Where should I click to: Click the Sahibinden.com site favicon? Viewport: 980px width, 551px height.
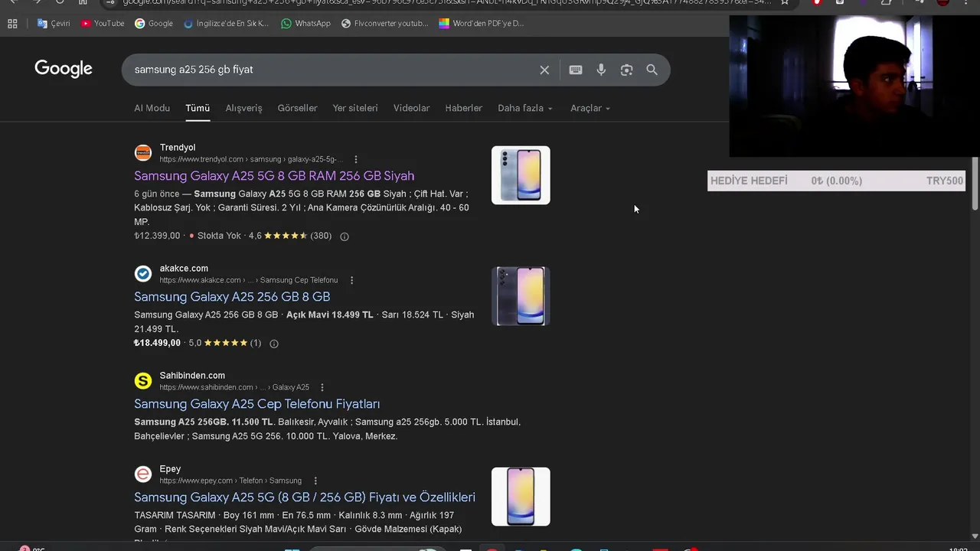[x=143, y=381]
